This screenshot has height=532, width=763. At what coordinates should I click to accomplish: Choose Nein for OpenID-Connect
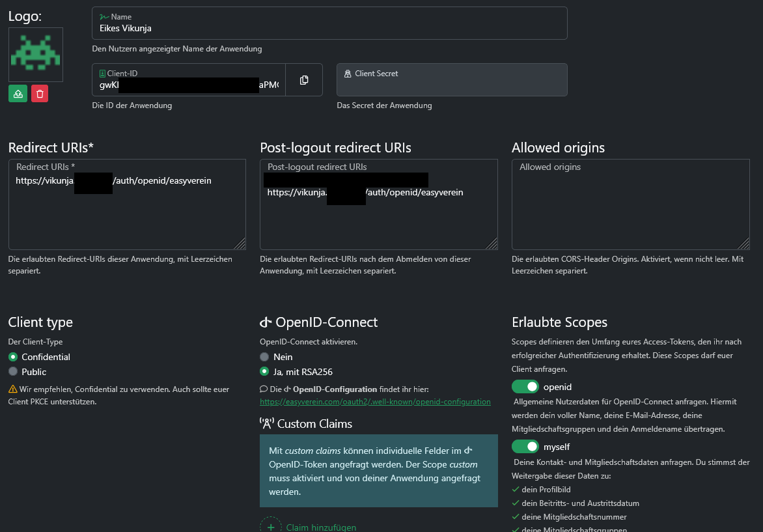[x=264, y=357]
